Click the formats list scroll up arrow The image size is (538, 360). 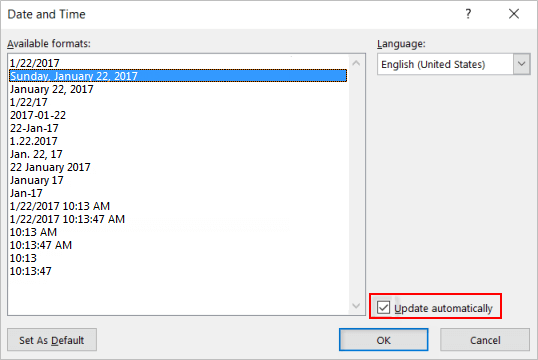tap(356, 63)
